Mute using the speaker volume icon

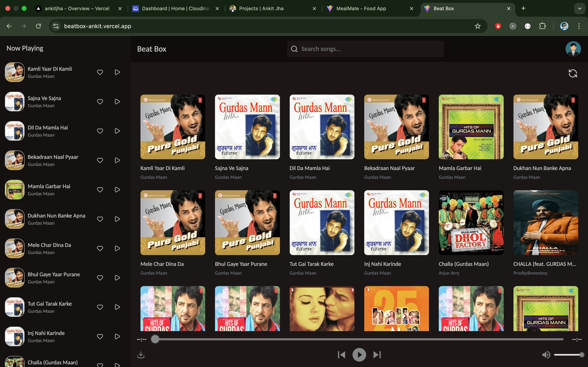pyautogui.click(x=546, y=355)
